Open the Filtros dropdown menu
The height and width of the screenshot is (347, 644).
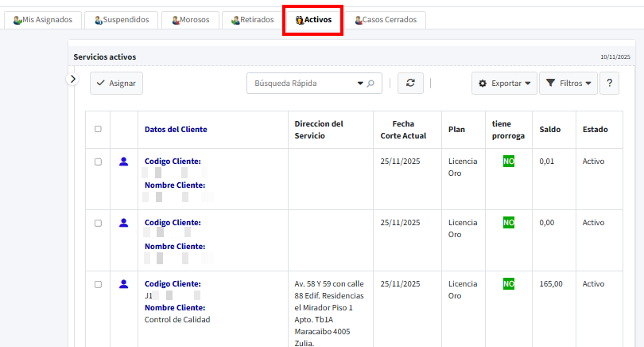click(x=568, y=83)
